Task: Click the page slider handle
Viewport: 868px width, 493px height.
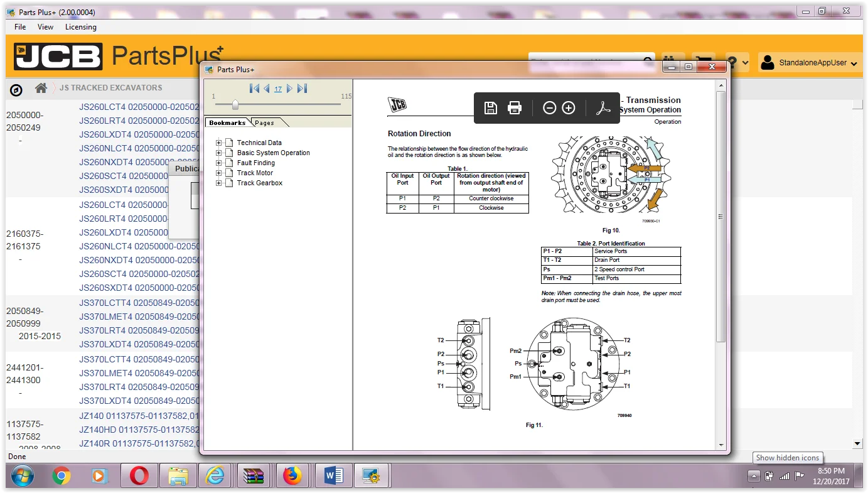Action: point(235,105)
